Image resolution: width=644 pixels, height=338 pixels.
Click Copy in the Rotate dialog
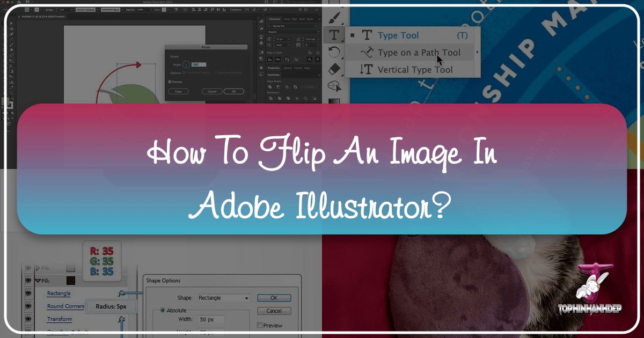click(178, 91)
